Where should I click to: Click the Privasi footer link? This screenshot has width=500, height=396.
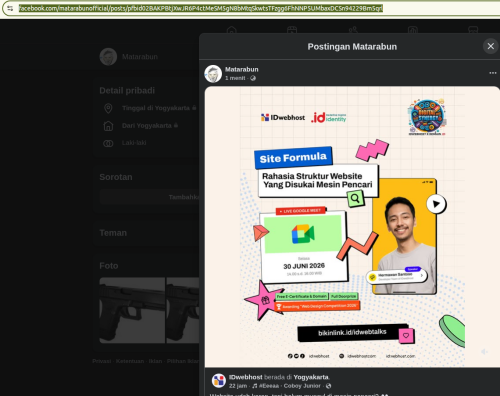(102, 361)
